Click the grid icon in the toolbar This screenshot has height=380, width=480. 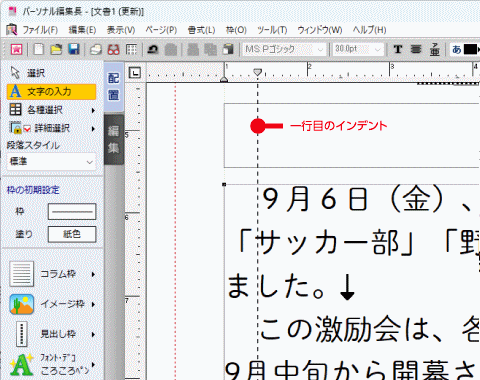[x=131, y=49]
